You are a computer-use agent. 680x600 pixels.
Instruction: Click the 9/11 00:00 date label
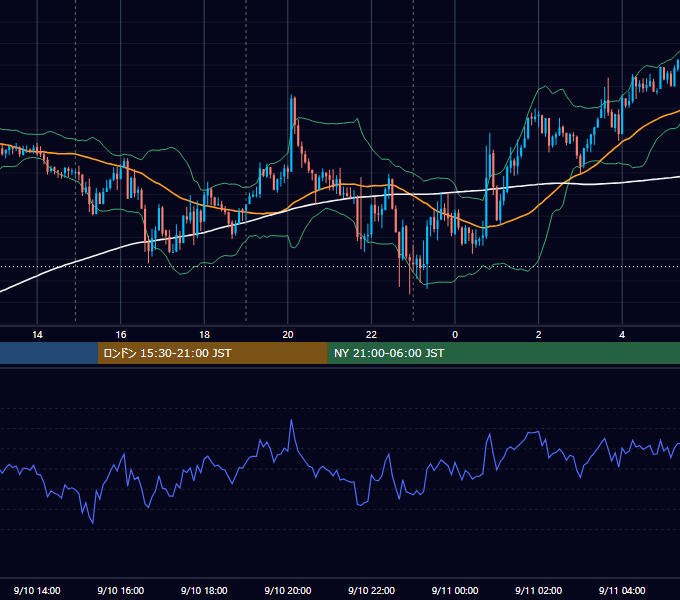coord(455,590)
